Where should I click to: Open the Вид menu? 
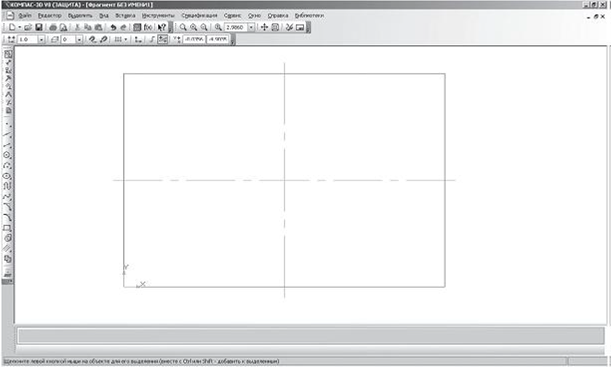pyautogui.click(x=104, y=16)
